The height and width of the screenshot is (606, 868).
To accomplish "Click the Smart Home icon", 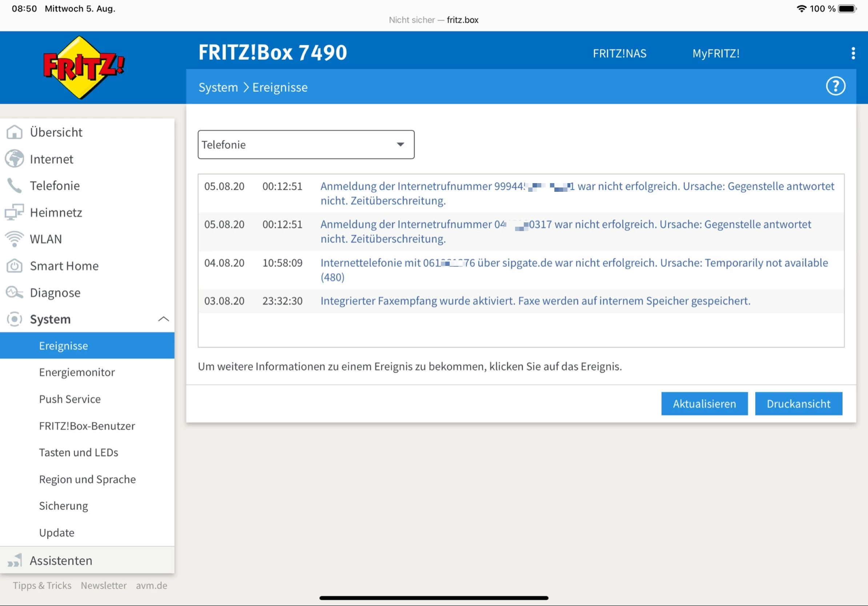I will (x=15, y=266).
